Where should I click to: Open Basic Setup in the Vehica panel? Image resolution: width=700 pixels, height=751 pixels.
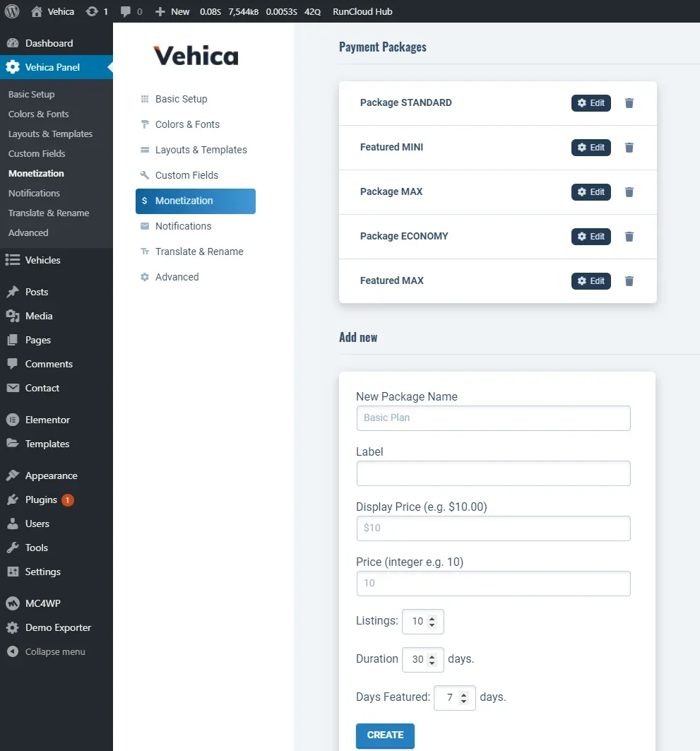coord(181,99)
